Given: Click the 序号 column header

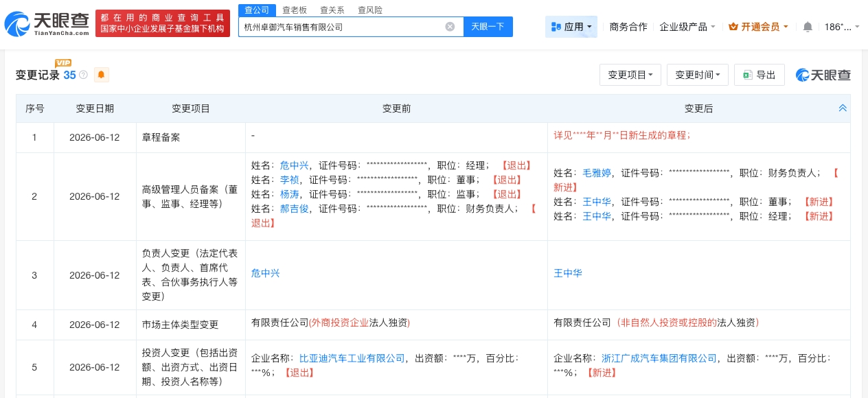Looking at the screenshot, I should tap(35, 108).
